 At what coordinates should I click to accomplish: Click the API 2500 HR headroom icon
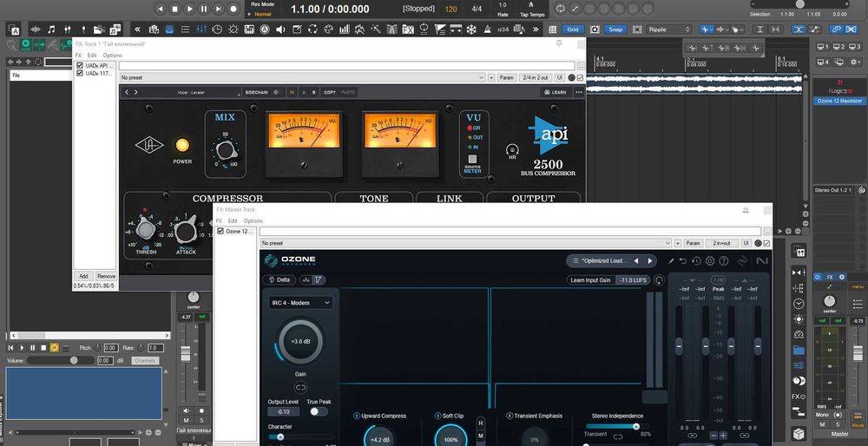point(512,150)
